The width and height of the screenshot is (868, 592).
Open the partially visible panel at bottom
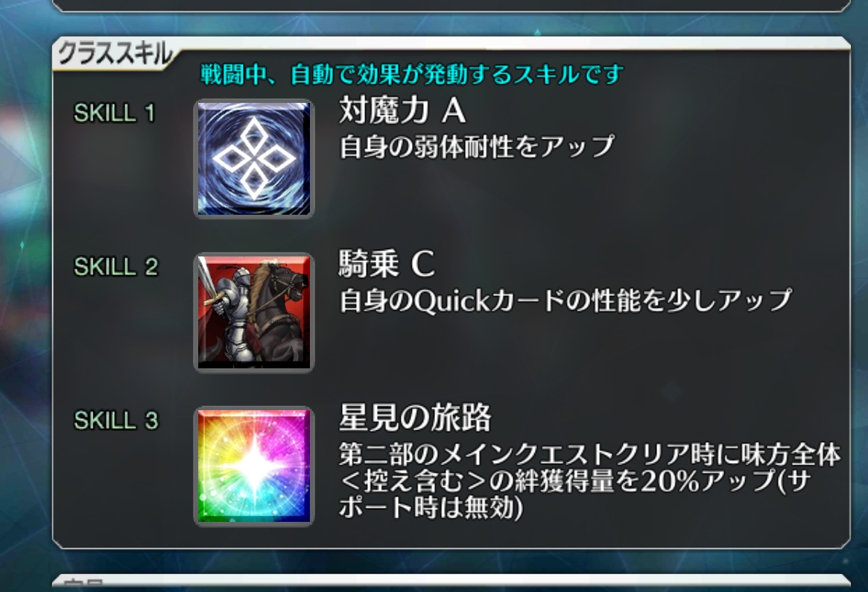pos(452,582)
